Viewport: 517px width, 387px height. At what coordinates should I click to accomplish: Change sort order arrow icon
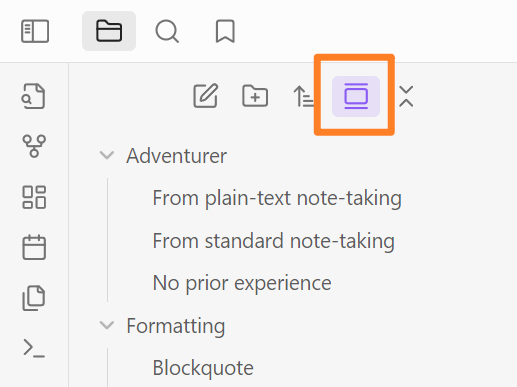(x=303, y=96)
